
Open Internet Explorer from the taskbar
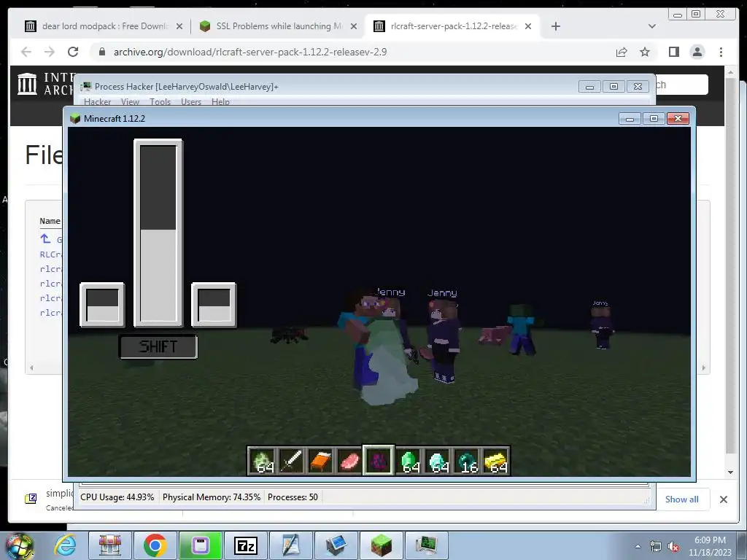coord(65,545)
